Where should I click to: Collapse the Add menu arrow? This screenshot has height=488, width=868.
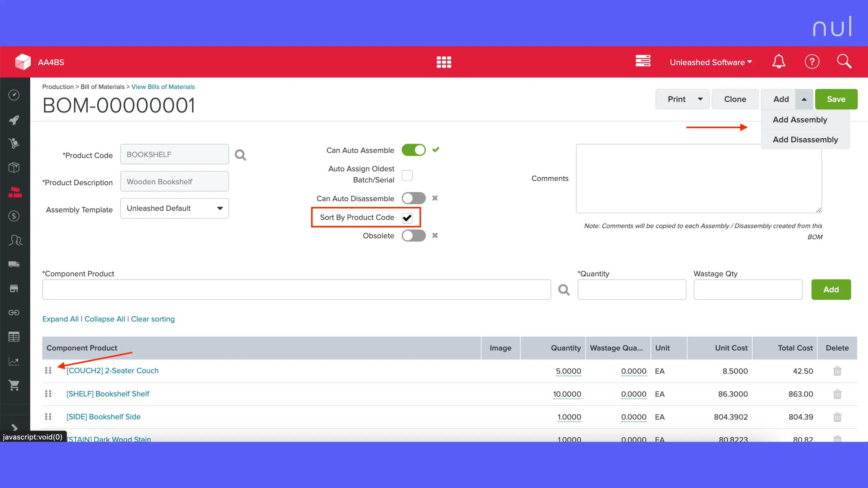pyautogui.click(x=804, y=99)
